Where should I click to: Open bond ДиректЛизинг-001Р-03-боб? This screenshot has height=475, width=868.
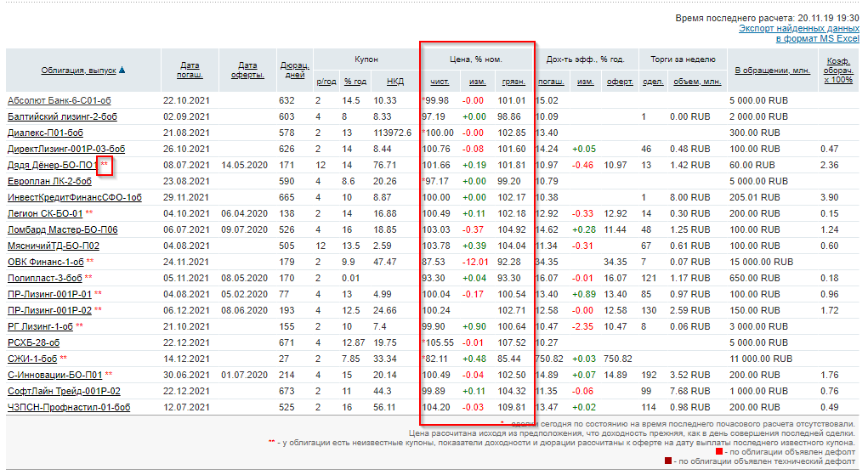[x=66, y=149]
